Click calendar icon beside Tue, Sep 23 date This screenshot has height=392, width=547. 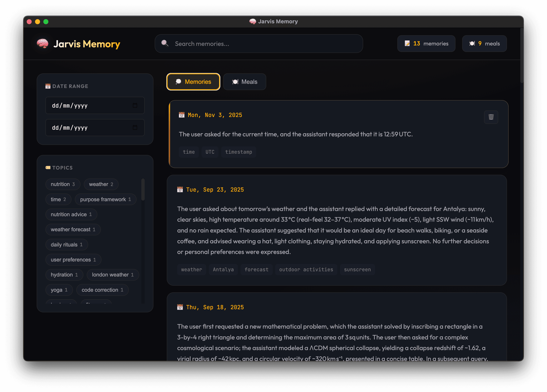click(180, 190)
